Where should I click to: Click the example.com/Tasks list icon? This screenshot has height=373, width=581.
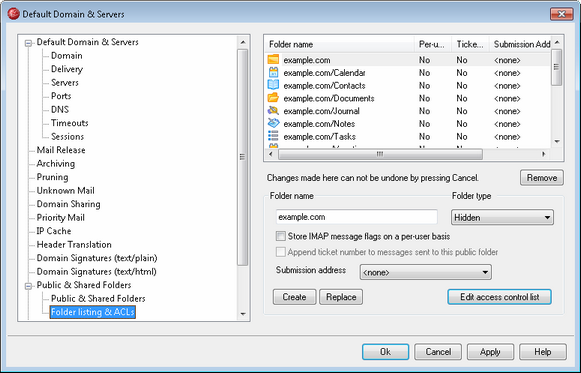point(273,136)
